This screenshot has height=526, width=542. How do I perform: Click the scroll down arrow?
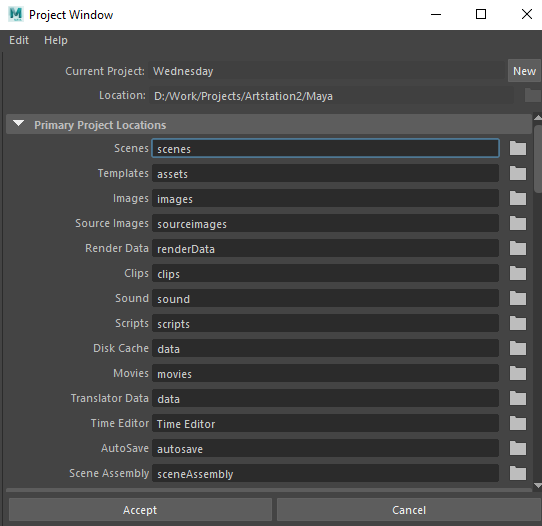538,486
